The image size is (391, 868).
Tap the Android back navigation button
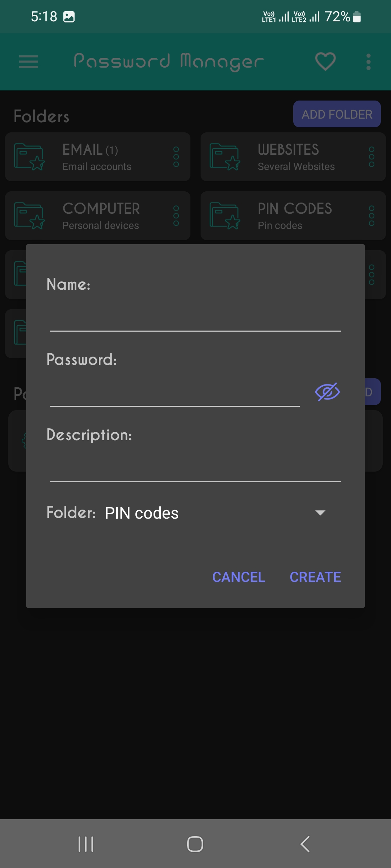point(305,844)
